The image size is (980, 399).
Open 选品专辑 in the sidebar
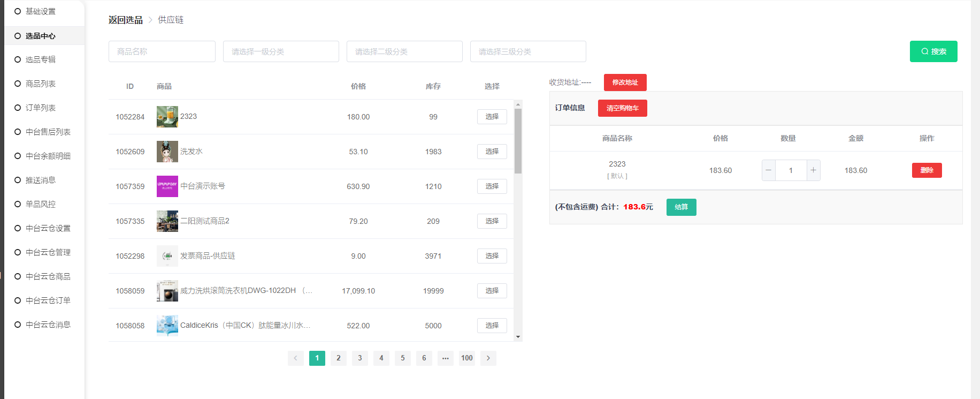point(41,59)
